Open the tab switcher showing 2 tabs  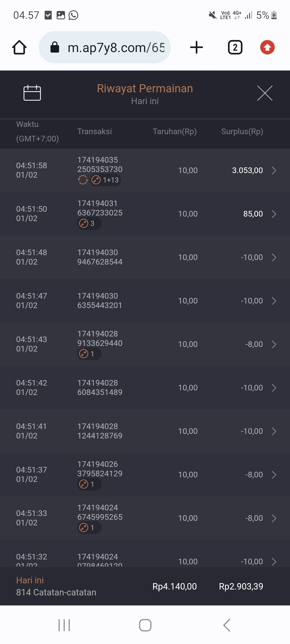235,47
